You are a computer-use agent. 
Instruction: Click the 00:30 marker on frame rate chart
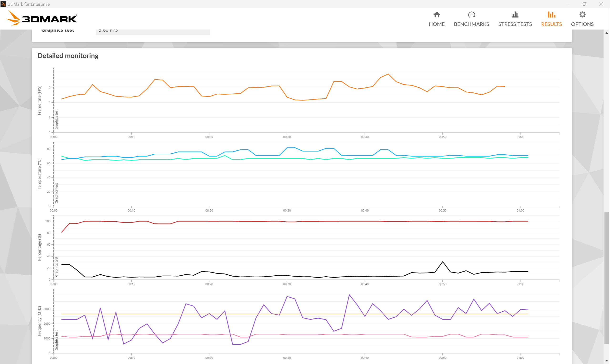287,137
